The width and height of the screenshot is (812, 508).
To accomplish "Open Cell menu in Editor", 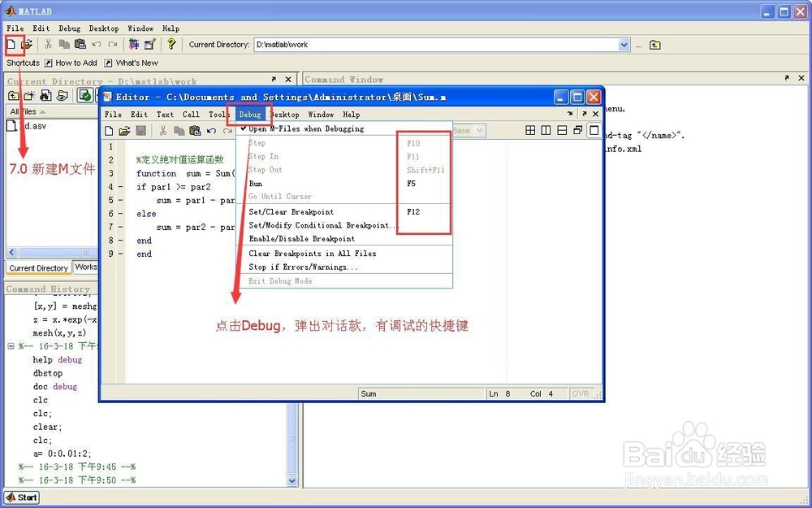I will pyautogui.click(x=191, y=114).
